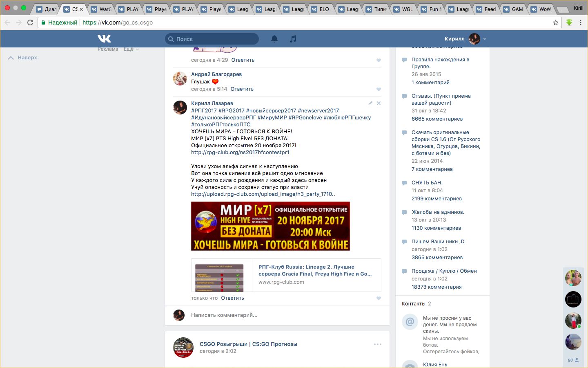Switch to the GAM browser tab
Screen dimensions: 588x368
[513, 9]
